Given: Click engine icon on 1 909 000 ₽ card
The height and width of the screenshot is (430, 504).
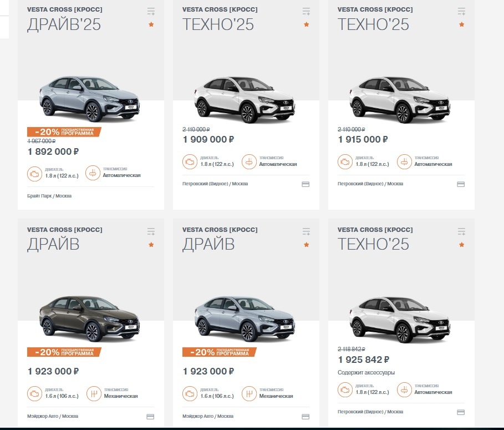Looking at the screenshot, I should coord(190,162).
